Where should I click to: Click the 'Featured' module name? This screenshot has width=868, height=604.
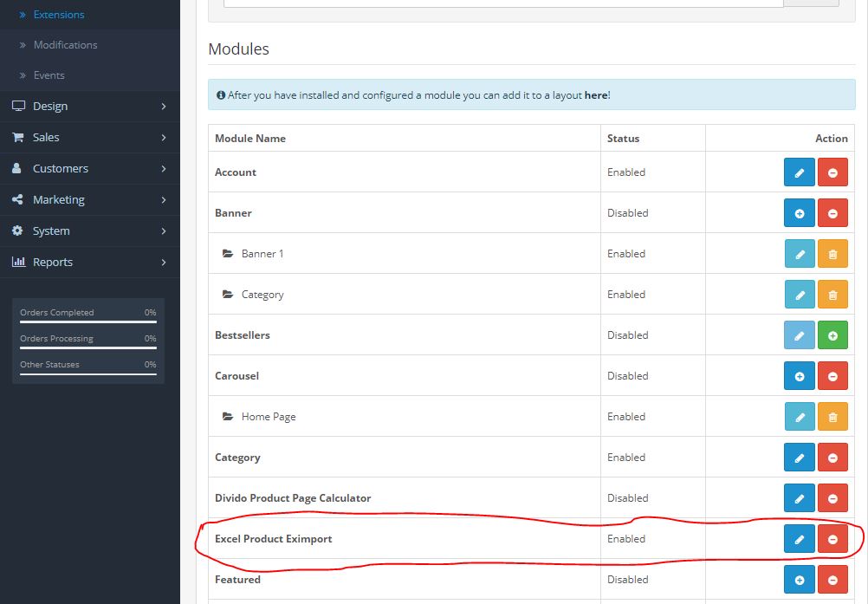(x=237, y=580)
